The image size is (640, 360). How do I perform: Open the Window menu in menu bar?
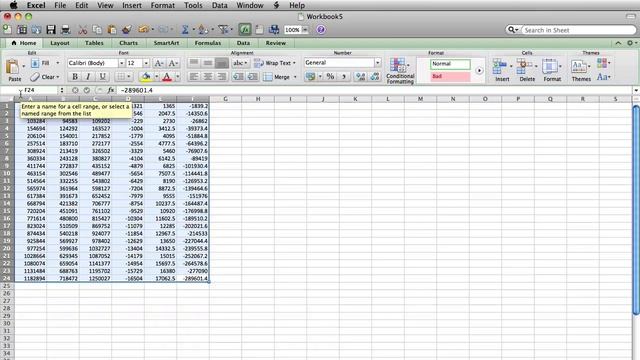[x=250, y=5]
